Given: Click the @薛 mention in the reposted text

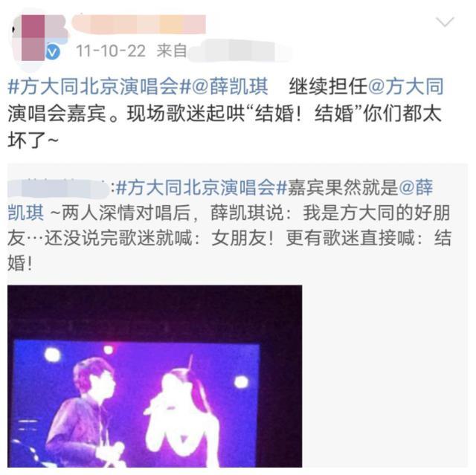Looking at the screenshot, I should click(416, 187).
